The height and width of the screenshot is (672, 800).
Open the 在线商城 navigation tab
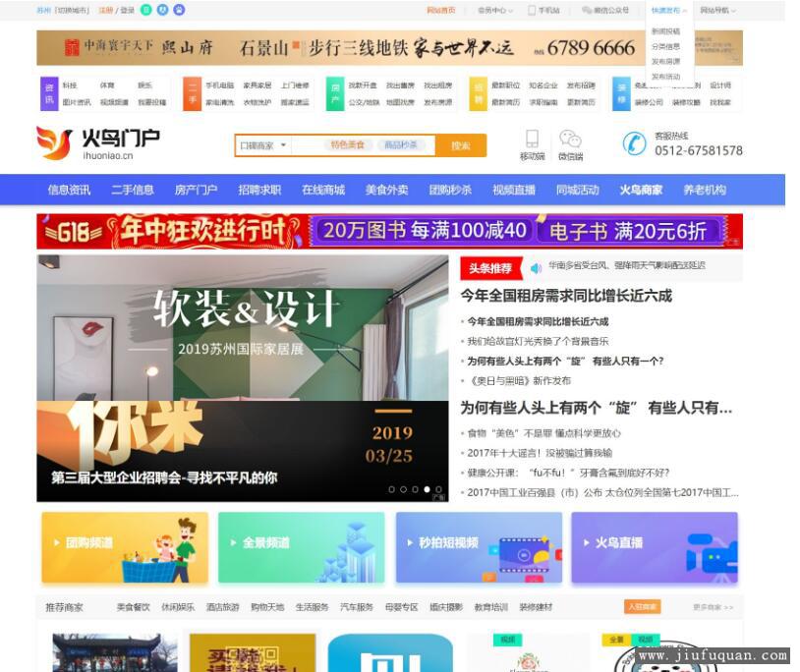tap(323, 191)
